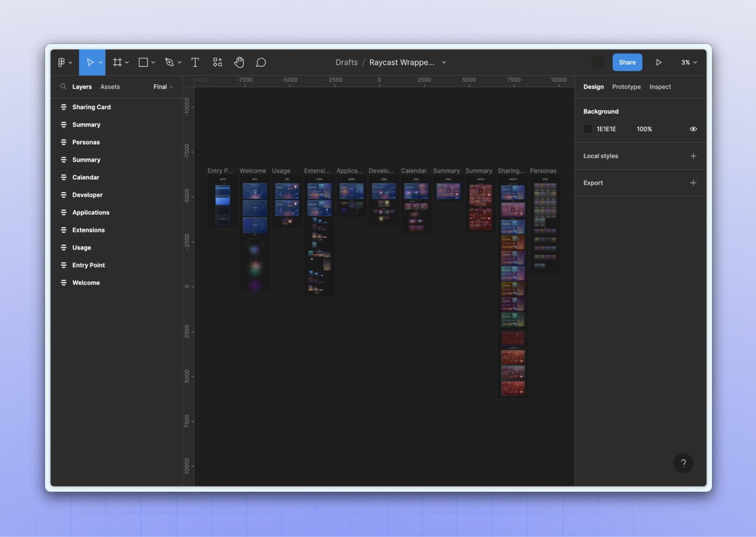Viewport: 756px width, 537px height.
Task: Click the Usage layer frame icon
Action: (64, 248)
